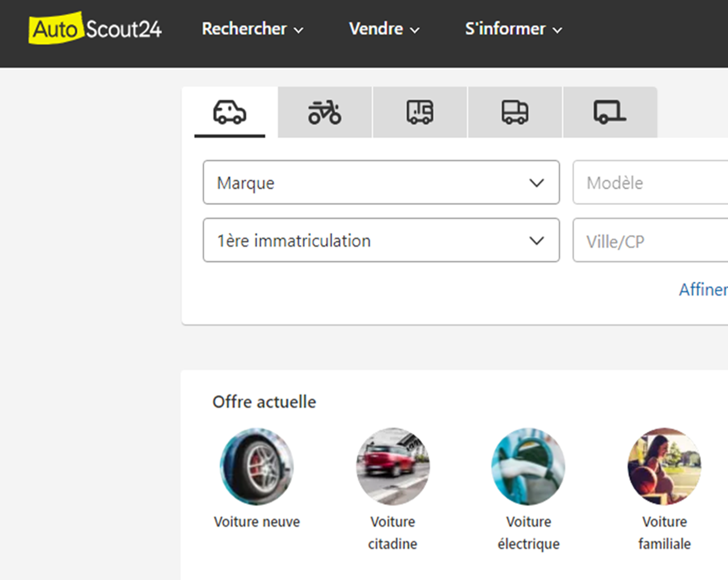Expand the S'informer menu

click(x=513, y=29)
